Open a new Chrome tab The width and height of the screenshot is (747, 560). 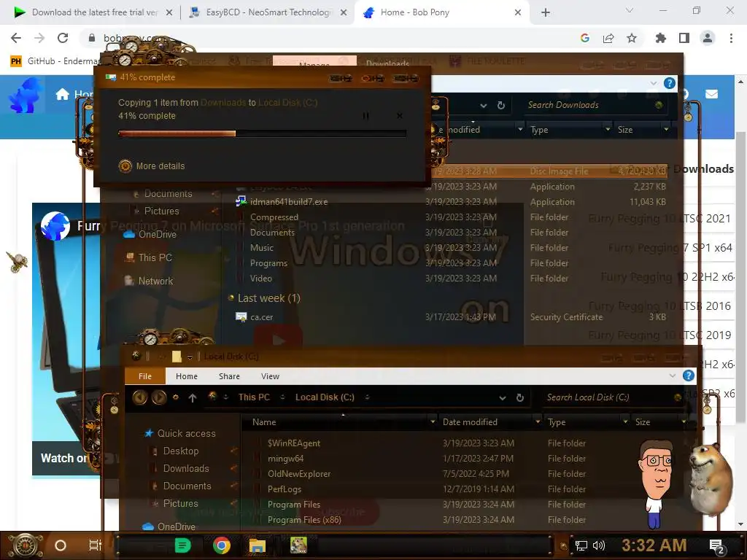546,13
